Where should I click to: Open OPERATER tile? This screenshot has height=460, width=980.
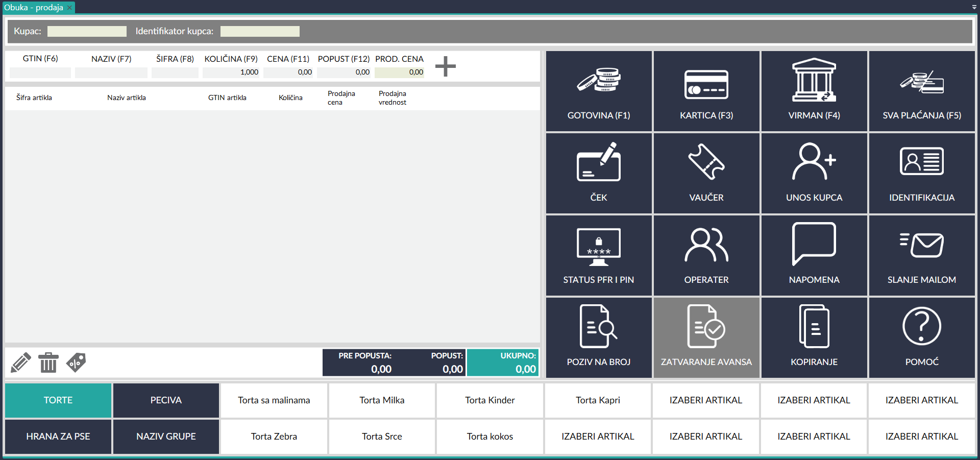pyautogui.click(x=706, y=255)
